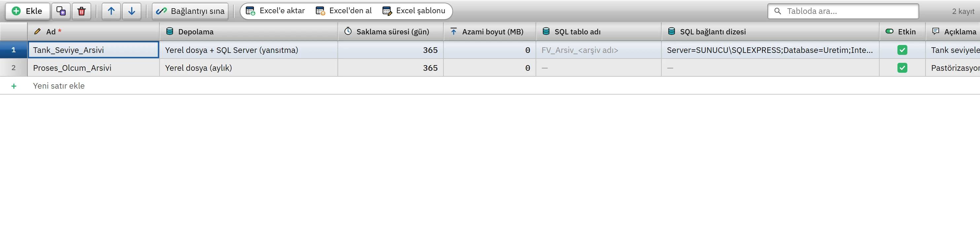
Task: Open storage cell 'Yerel dosya + SQL Server (yansıtma)'
Action: [x=248, y=50]
